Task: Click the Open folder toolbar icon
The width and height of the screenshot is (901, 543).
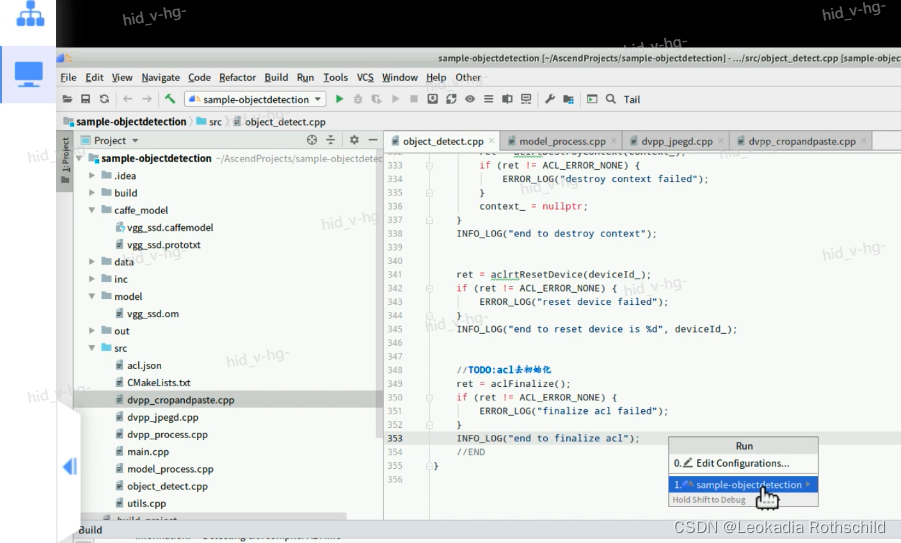Action: point(67,99)
